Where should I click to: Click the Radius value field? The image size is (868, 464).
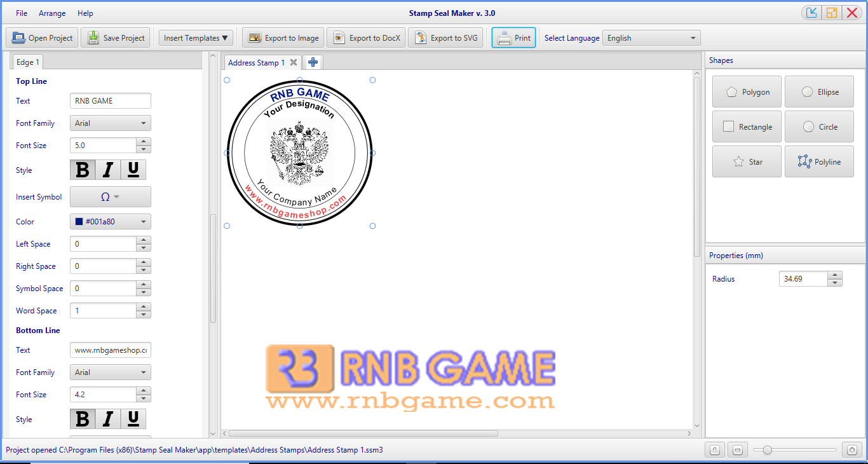click(803, 279)
